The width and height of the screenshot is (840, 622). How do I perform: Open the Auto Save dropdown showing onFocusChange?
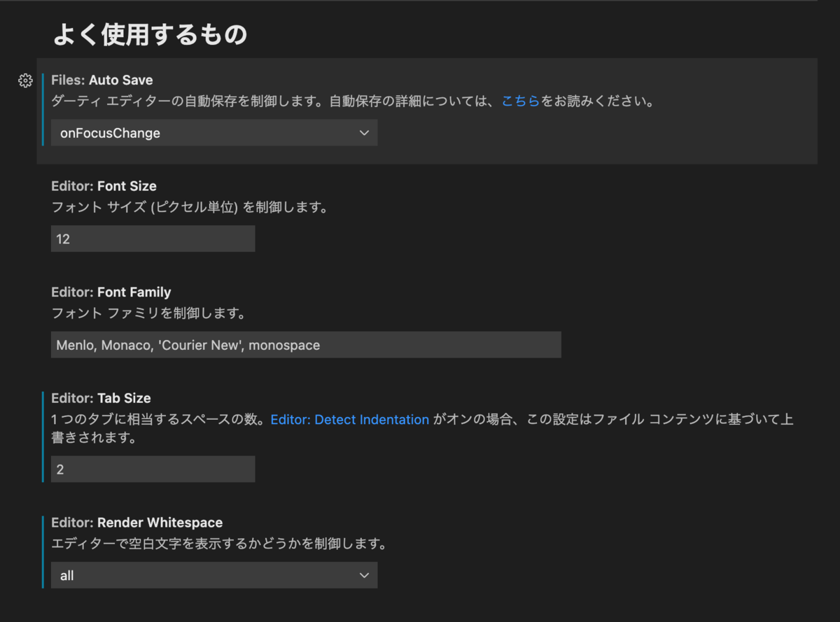[x=214, y=133]
